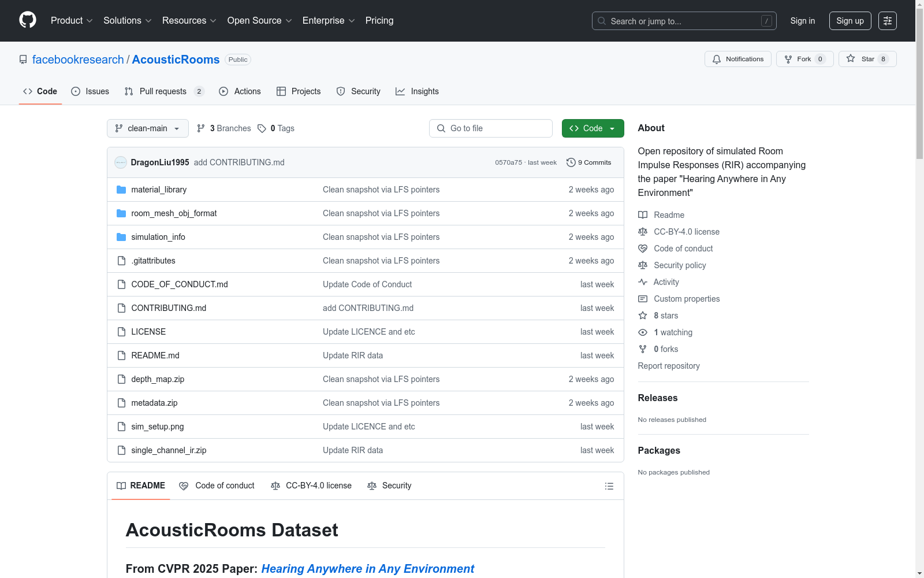Open the Issues tab
Viewport: 924px width, 578px height.
(x=90, y=91)
